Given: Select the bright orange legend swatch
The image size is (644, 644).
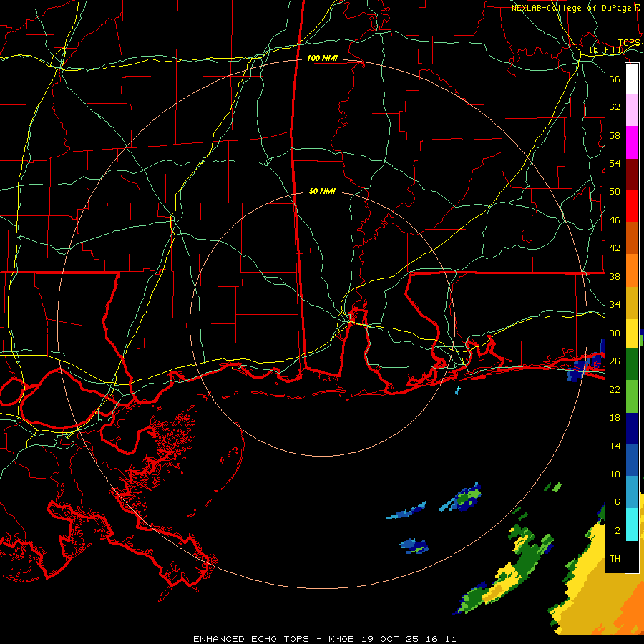Looking at the screenshot, I should click(632, 270).
